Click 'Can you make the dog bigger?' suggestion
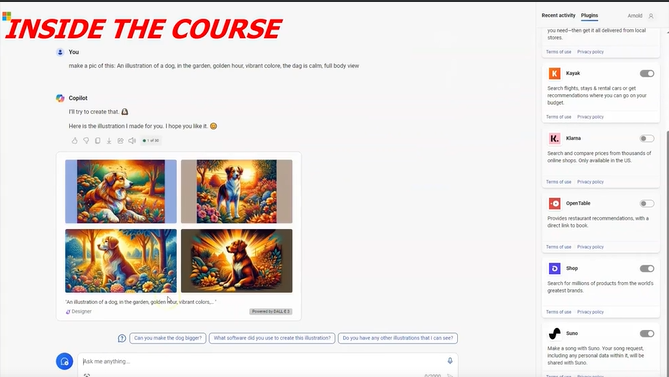This screenshot has height=377, width=669. [168, 338]
